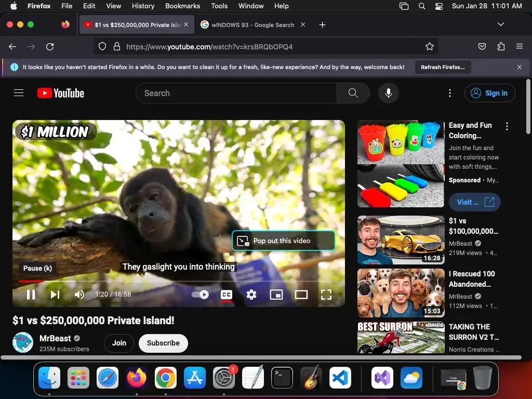Screen dimensions: 532x399
Task: Subscribe to MrBeast channel
Action: [x=163, y=343]
